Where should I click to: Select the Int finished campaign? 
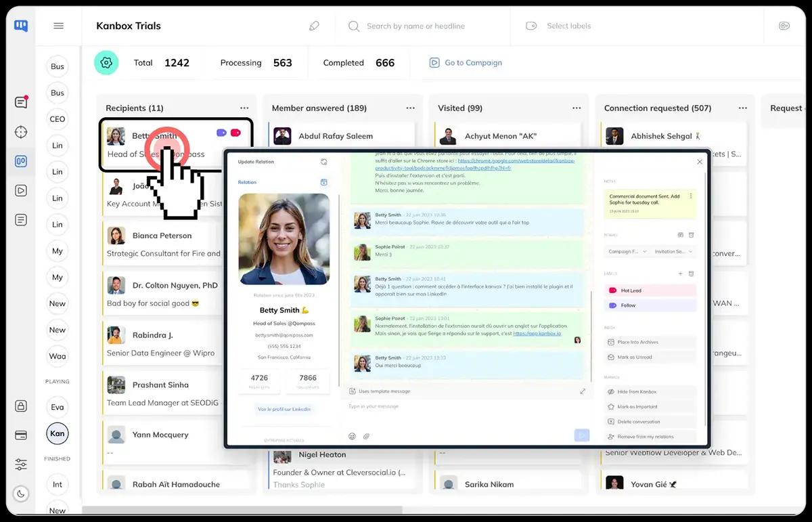58,484
